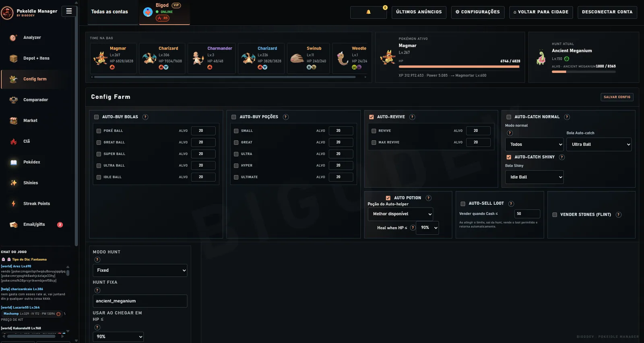Click the Bigod account avatar
The image size is (644, 343).
click(x=148, y=12)
